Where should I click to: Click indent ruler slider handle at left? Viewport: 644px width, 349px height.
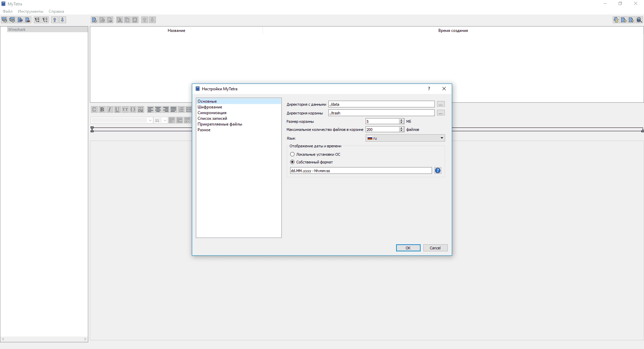tap(92, 129)
